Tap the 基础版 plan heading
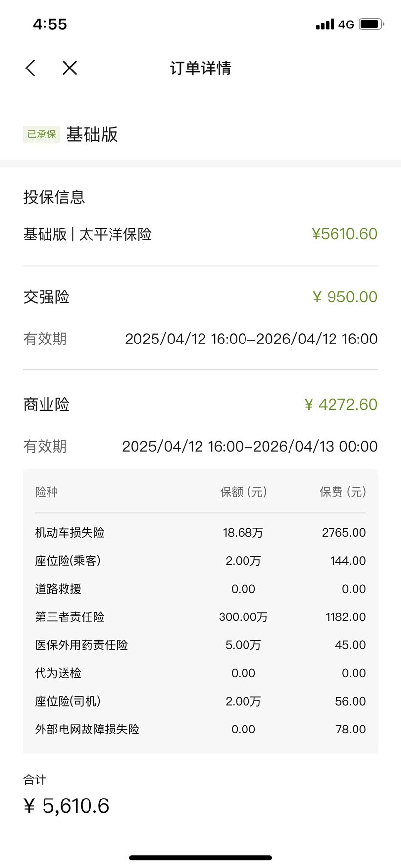This screenshot has height=868, width=401. tap(92, 135)
